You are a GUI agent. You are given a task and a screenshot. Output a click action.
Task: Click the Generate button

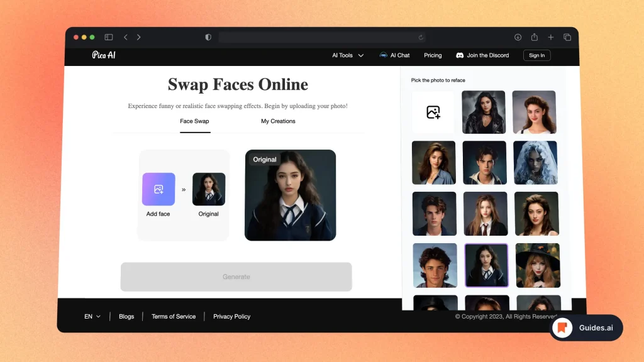point(236,277)
